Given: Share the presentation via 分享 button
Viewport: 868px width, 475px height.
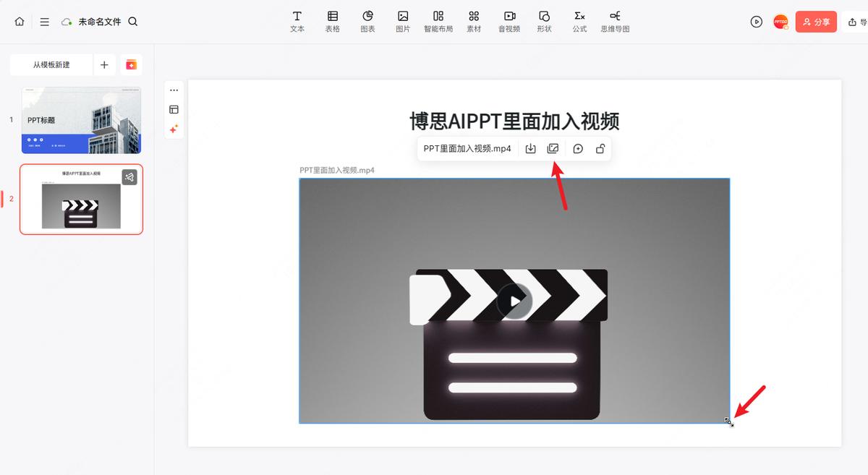Looking at the screenshot, I should click(816, 22).
